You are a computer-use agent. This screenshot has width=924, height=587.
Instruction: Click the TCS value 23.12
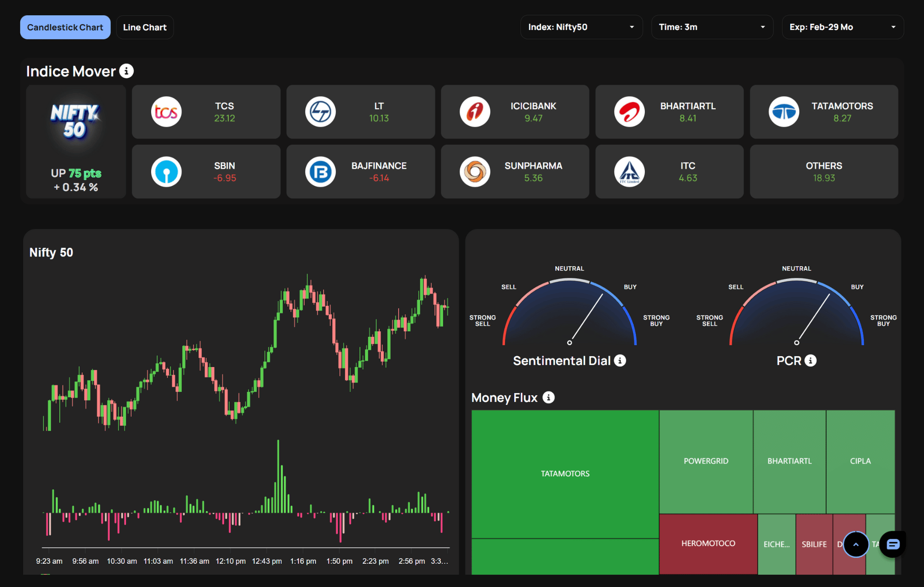(225, 119)
